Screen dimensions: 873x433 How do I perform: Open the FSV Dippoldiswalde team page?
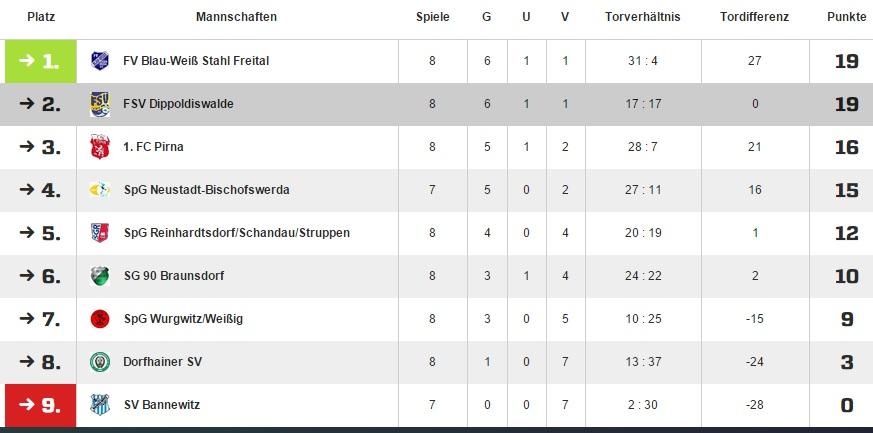(x=178, y=104)
